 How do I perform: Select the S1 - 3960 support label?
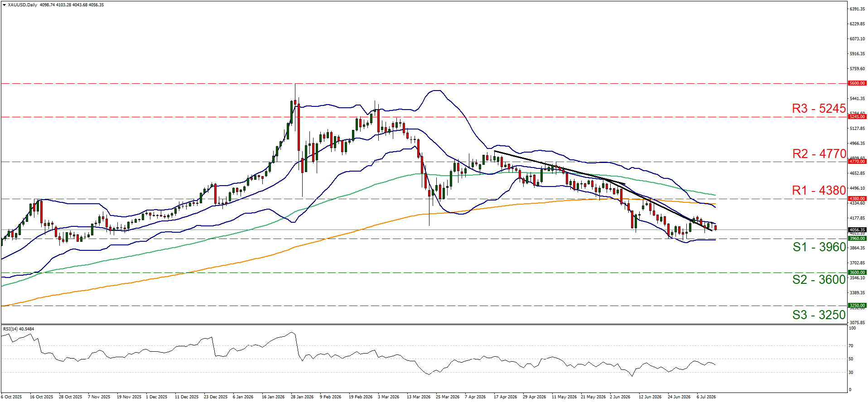click(x=819, y=247)
